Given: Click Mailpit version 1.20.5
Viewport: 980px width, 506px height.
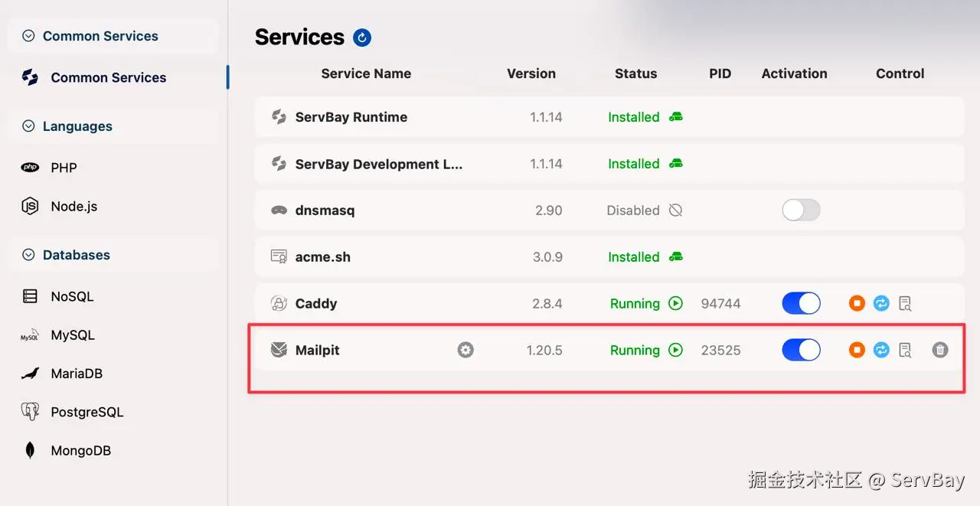Looking at the screenshot, I should tap(544, 350).
